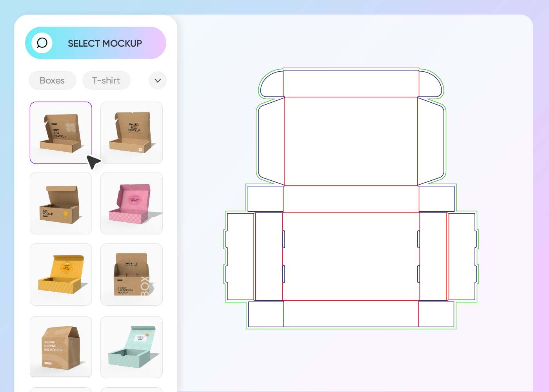
Task: Filter mockups by the Boxes category
Action: (x=52, y=80)
